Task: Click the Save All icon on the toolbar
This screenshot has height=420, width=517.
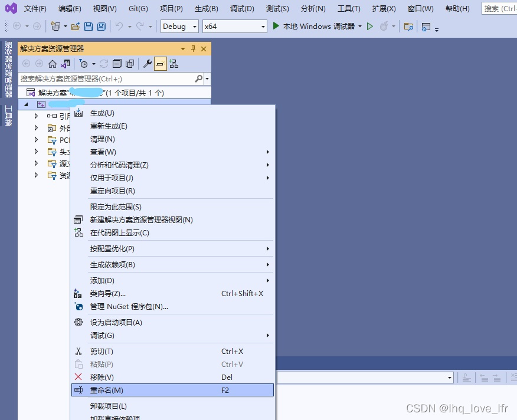Action: pos(101,26)
